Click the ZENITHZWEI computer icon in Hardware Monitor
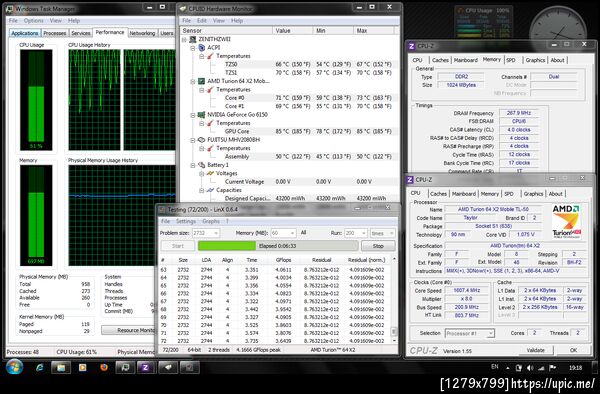This screenshot has width=600, height=394. (x=192, y=39)
